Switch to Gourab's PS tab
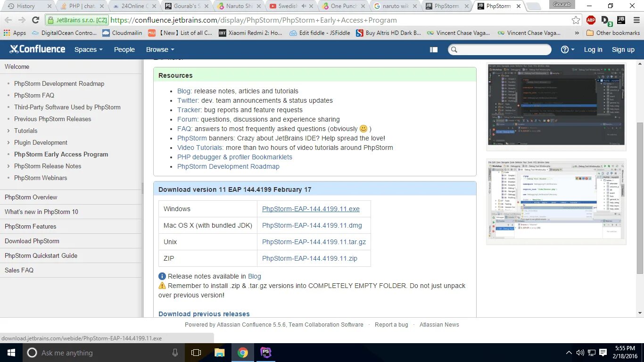 (x=187, y=6)
